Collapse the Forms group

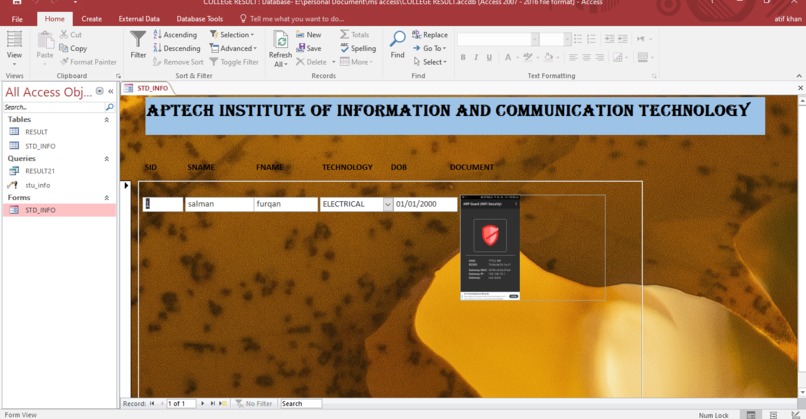tap(107, 198)
